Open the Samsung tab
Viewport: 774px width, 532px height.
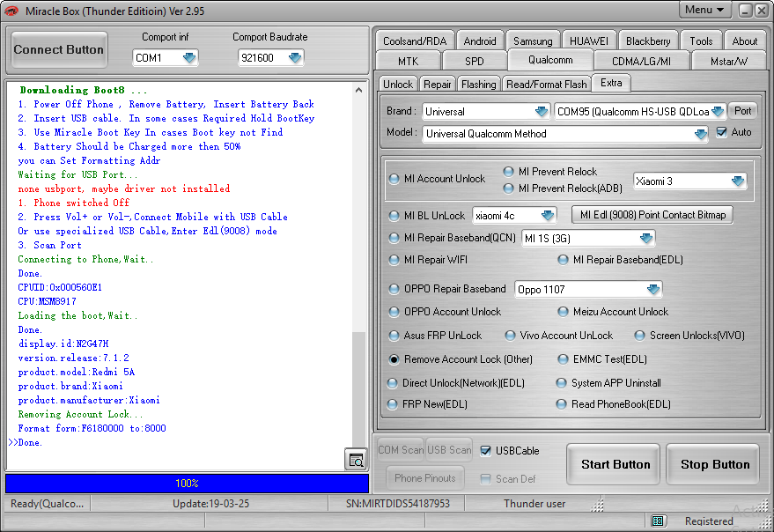point(533,41)
